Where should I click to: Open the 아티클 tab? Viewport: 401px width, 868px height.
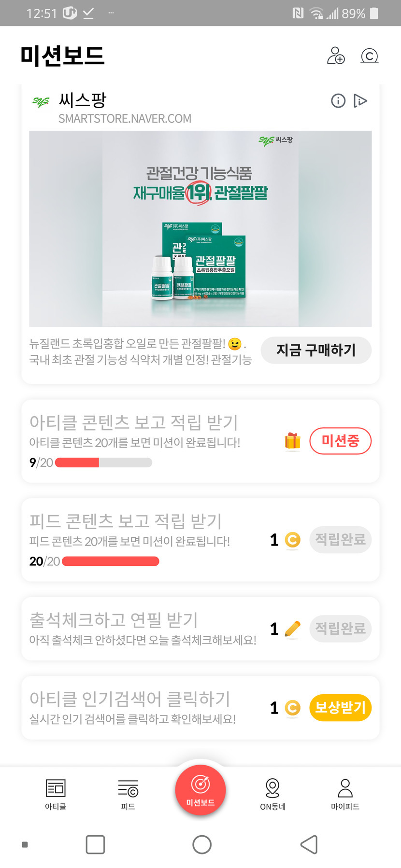coord(56,794)
